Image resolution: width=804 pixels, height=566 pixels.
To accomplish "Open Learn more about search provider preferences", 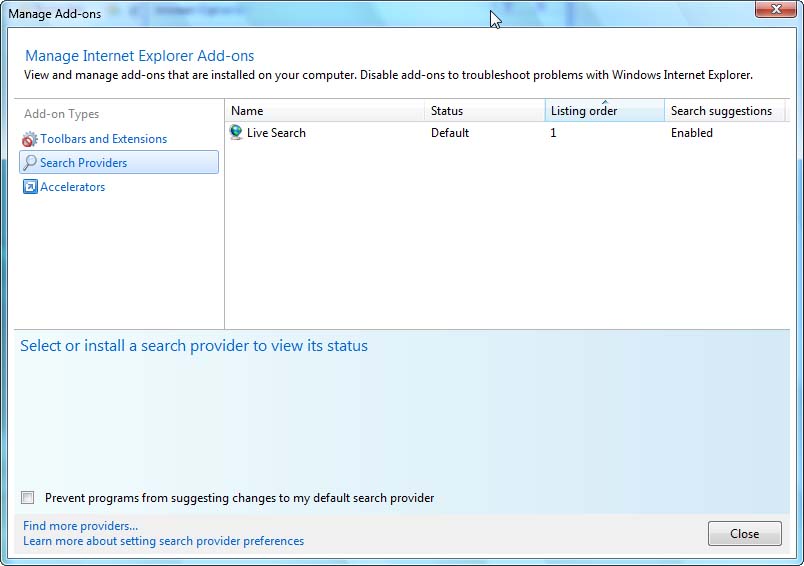I will (x=163, y=541).
